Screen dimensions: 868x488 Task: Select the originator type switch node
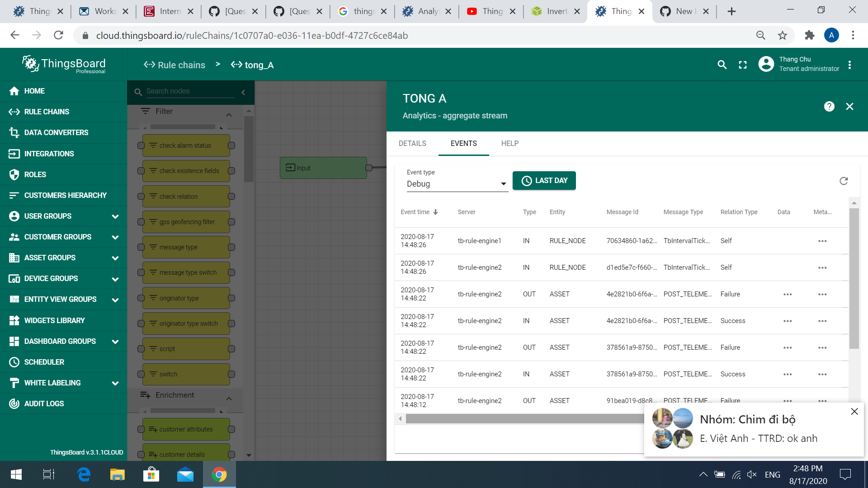tap(186, 324)
